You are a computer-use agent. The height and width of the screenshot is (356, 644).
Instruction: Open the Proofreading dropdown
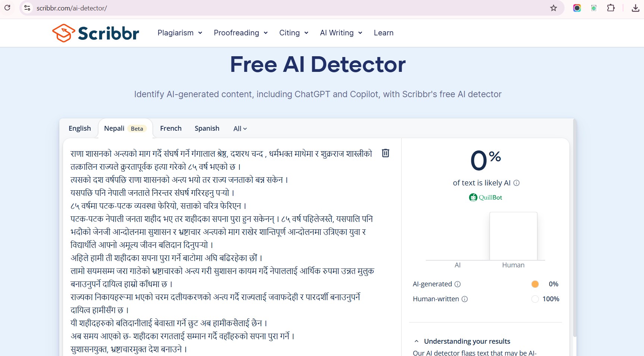pos(241,33)
